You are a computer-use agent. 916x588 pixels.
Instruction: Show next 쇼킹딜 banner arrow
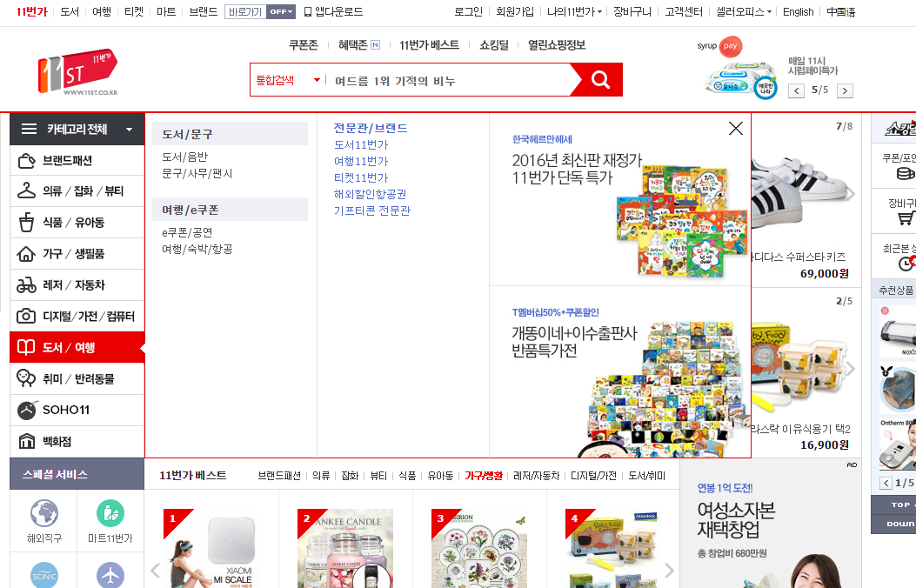[x=845, y=90]
